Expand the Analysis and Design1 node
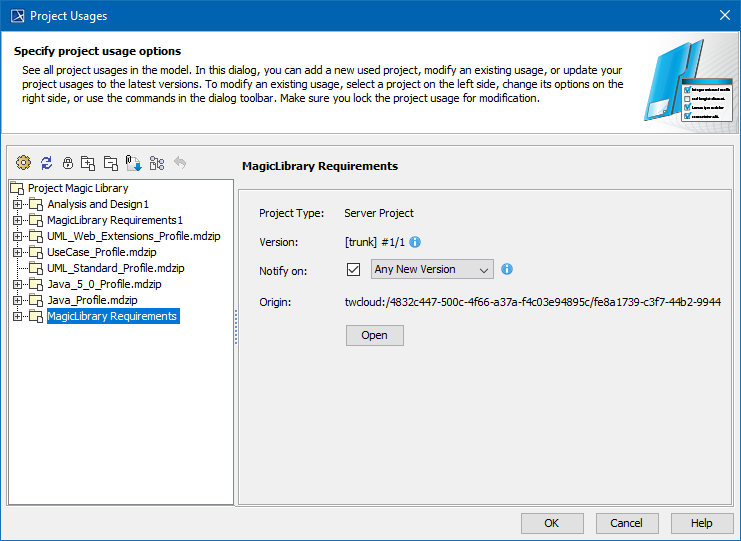This screenshot has height=541, width=741. click(x=17, y=204)
